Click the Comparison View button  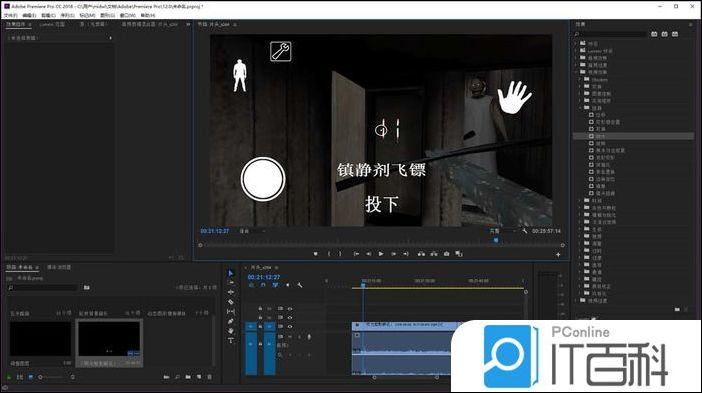[459, 254]
